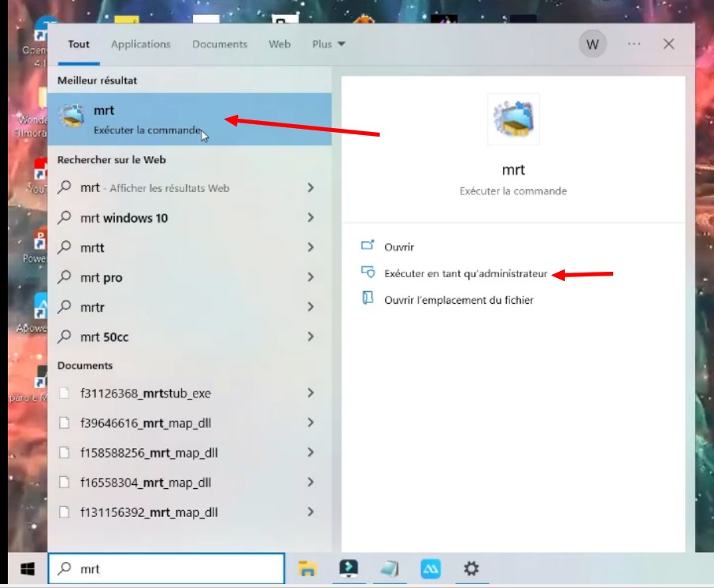Click the Ouvrir action icon
The width and height of the screenshot is (714, 588).
coord(368,246)
